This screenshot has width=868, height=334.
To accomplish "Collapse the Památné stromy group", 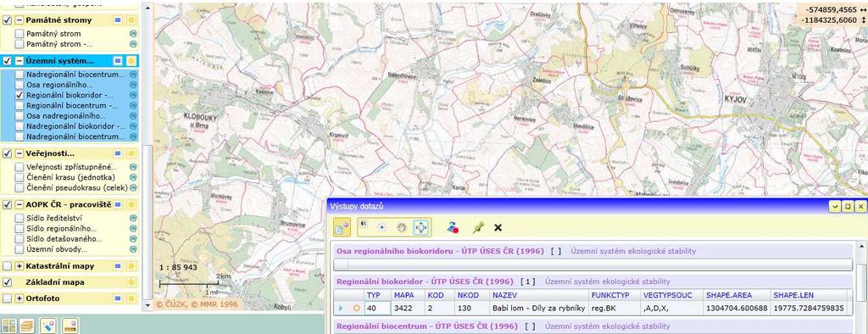I will point(19,20).
